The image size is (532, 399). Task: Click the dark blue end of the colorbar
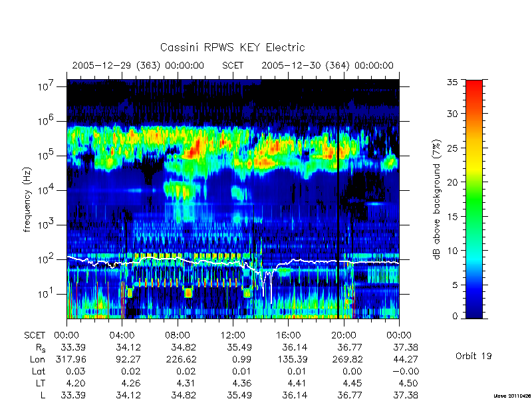pyautogui.click(x=474, y=314)
